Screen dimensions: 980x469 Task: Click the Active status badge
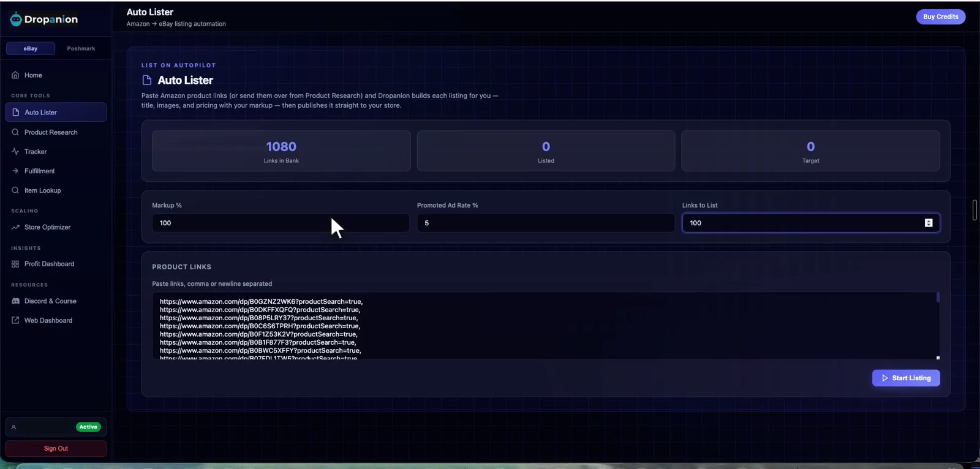coord(88,427)
